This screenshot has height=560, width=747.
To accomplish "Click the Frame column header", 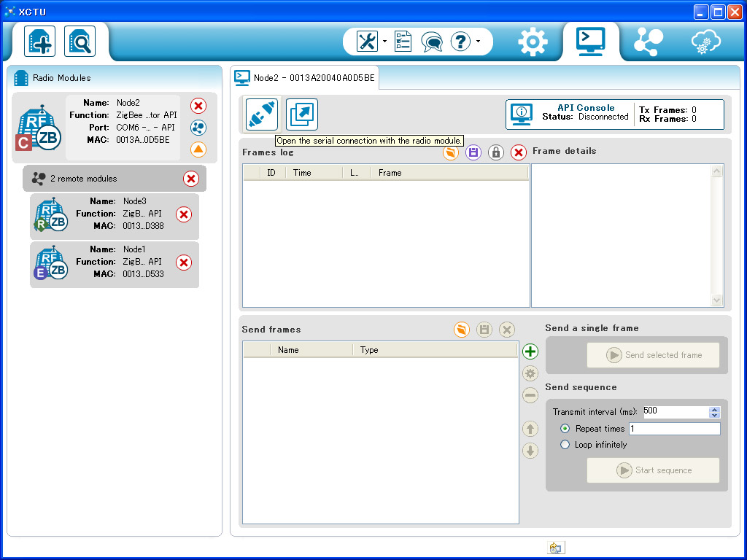I will point(449,173).
